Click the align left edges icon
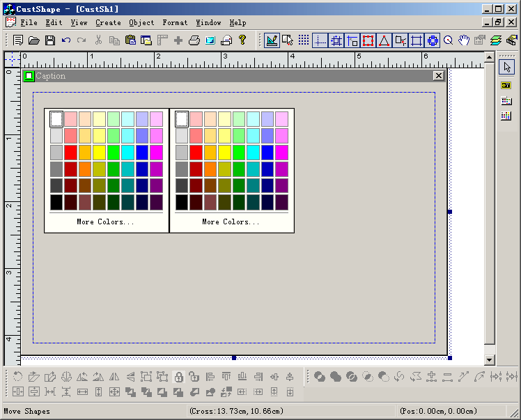This screenshot has width=521, height=420. click(x=210, y=377)
